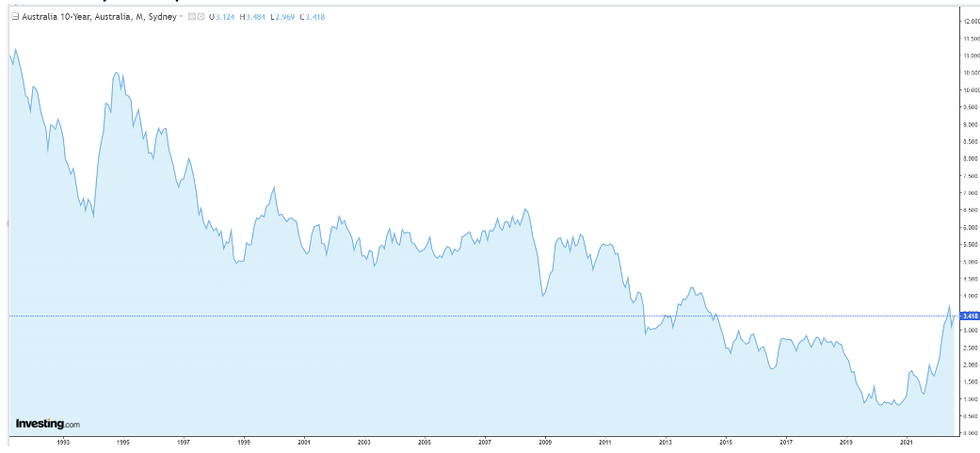Click the 1993 label on the time axis
980x453 pixels.
63,441
